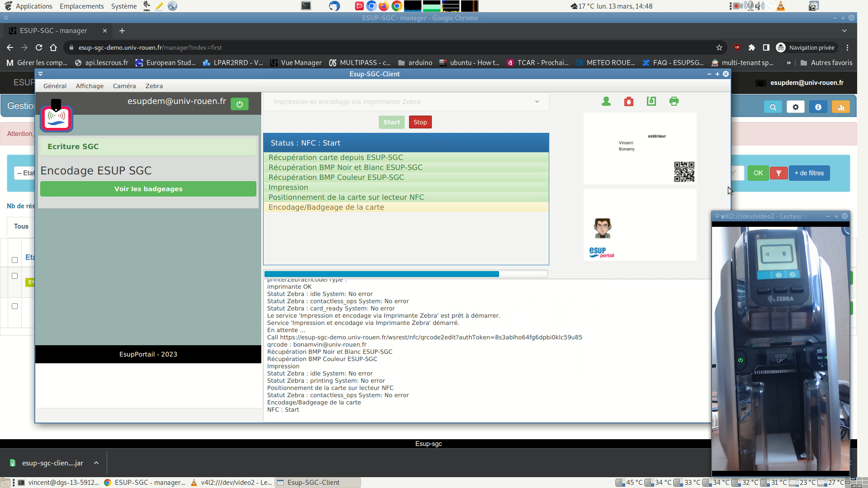
Task: Click the green NFC reader icon
Action: click(651, 102)
